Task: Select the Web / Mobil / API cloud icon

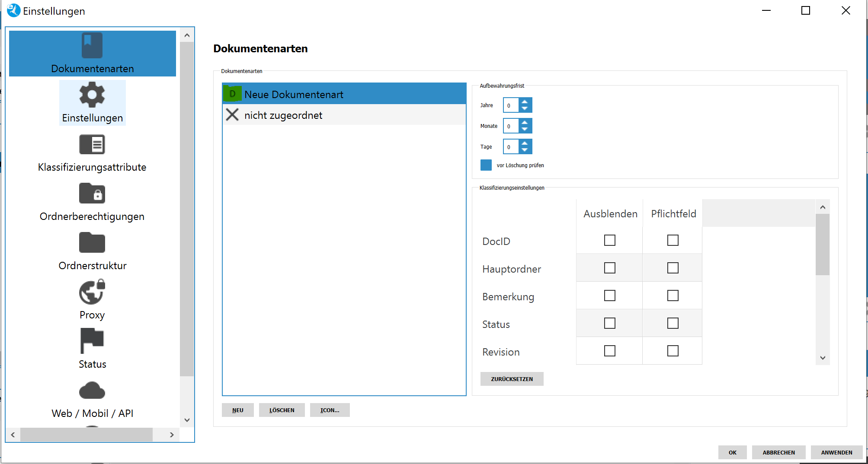Action: [x=92, y=391]
